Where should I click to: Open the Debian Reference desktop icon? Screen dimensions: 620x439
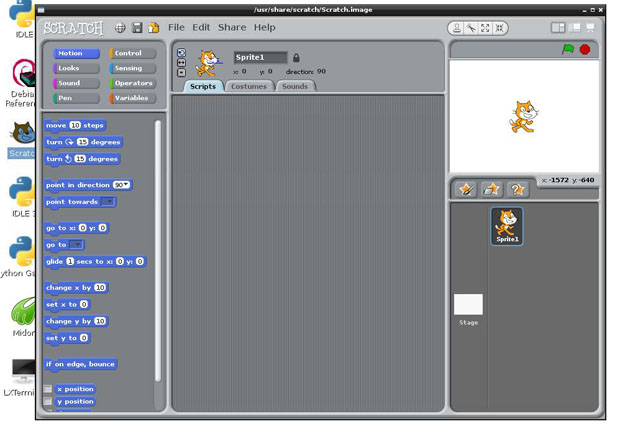21,83
